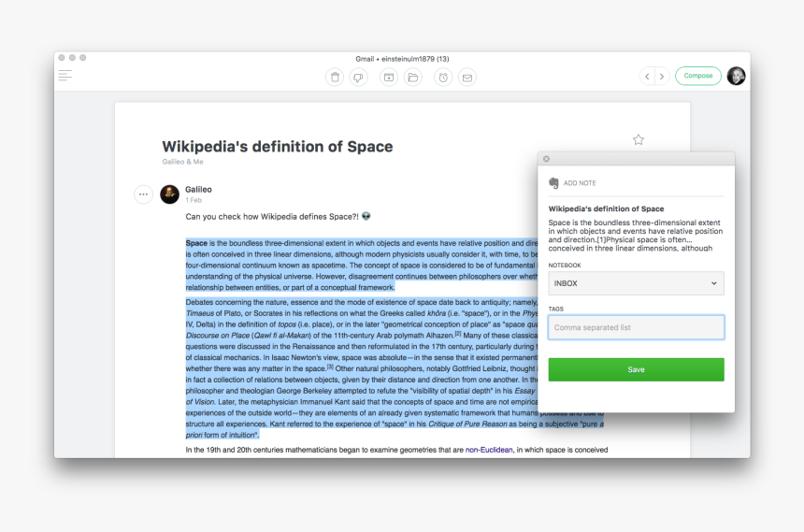Click the Compose button
804x532 pixels.
(697, 76)
